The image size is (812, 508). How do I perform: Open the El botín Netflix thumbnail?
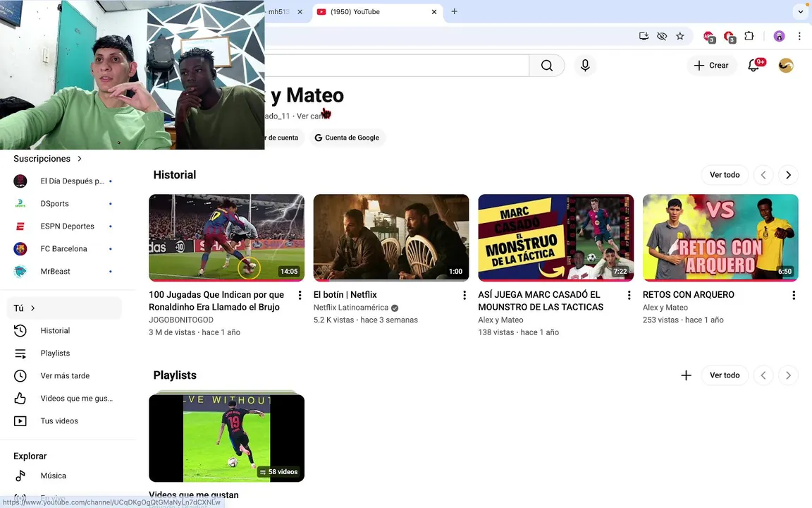[x=391, y=237]
